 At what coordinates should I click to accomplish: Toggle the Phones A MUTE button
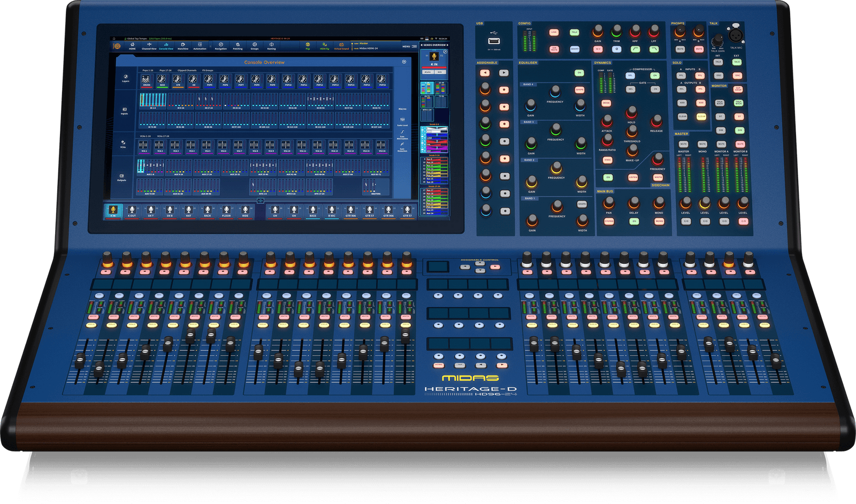681,49
